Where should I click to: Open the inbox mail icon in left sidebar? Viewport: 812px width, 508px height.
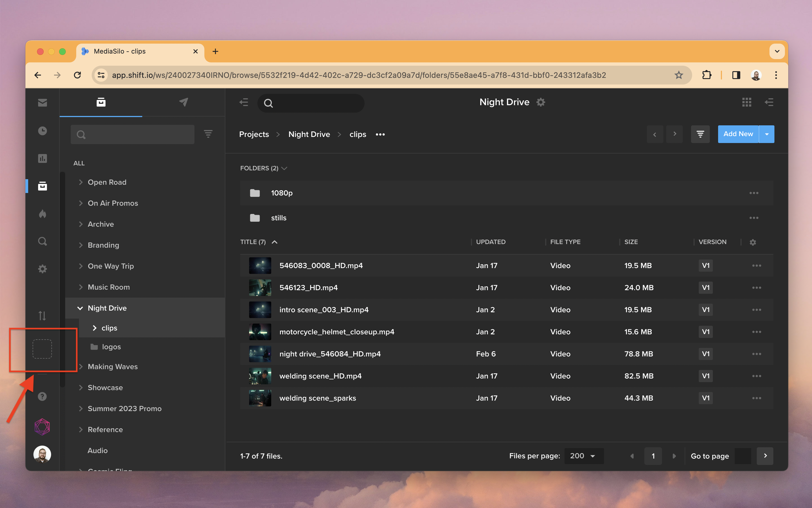point(42,102)
